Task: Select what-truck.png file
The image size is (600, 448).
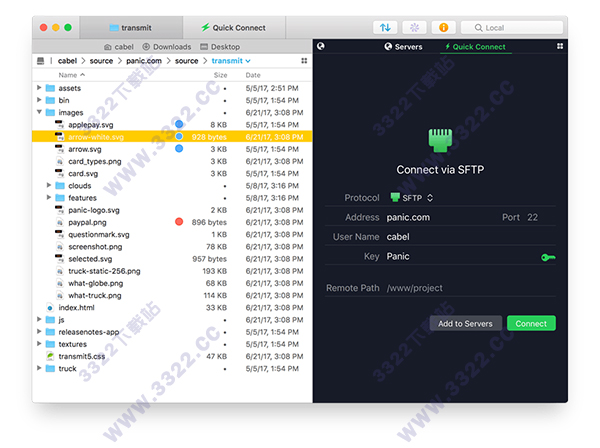Action: (x=95, y=296)
